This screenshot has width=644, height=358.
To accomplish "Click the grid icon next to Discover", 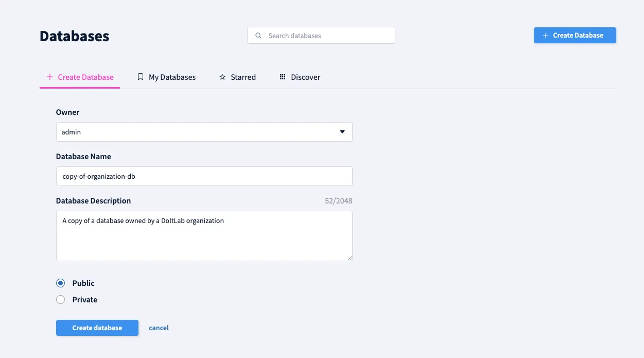I will (282, 76).
